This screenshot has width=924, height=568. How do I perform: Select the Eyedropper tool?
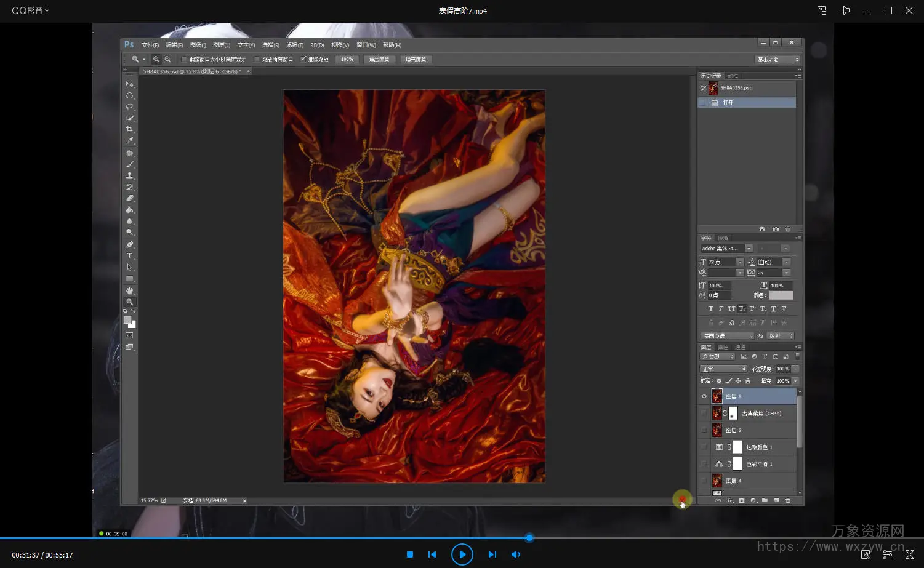coord(129,141)
